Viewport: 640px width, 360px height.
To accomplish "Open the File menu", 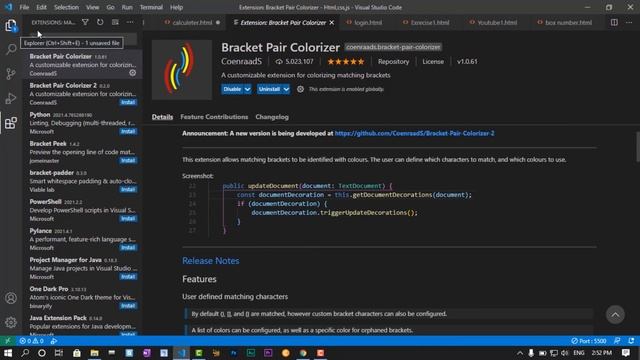I will coord(24,7).
